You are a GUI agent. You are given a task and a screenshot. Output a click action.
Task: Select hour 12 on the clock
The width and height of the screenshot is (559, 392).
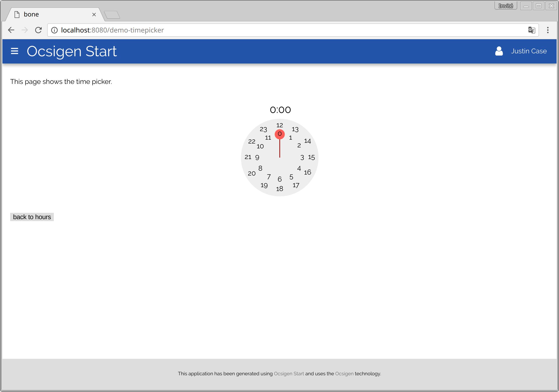tap(279, 125)
